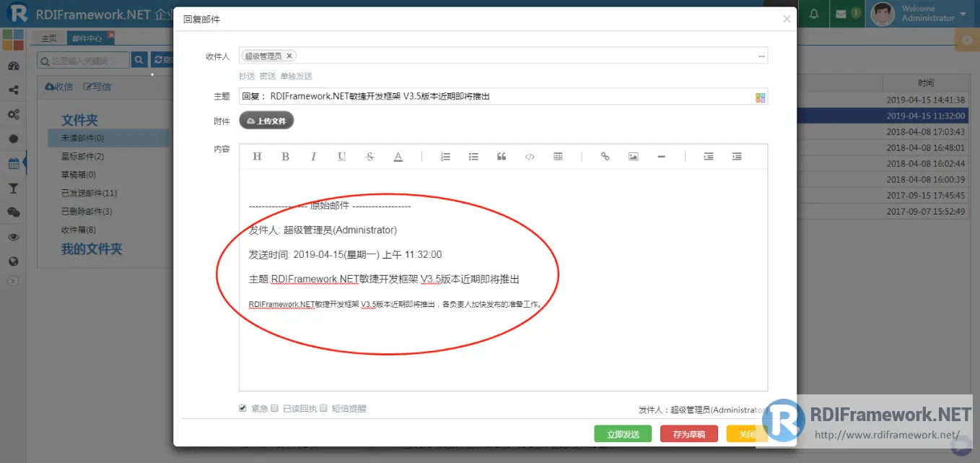Viewport: 980px width, 463px height.
Task: Open the font color tool
Action: pos(398,157)
